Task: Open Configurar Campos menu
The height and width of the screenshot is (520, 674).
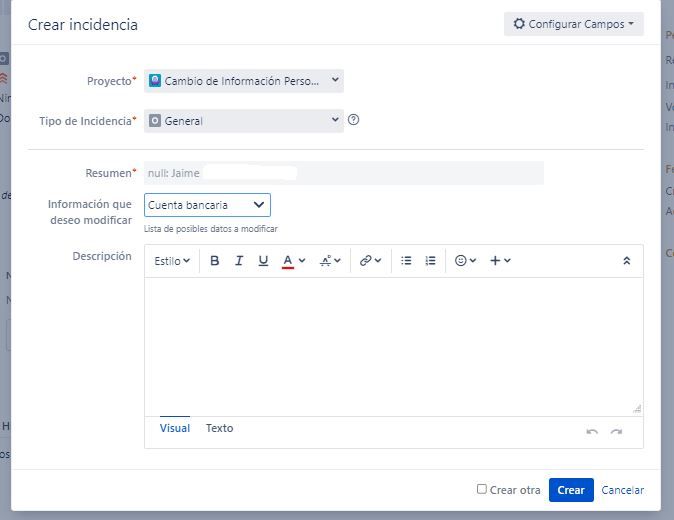Action: [x=574, y=24]
